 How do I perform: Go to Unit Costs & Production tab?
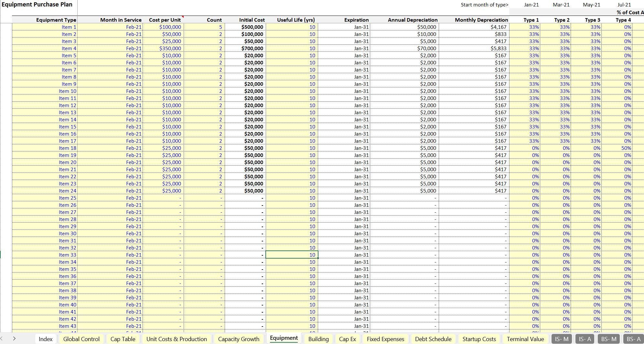177,339
